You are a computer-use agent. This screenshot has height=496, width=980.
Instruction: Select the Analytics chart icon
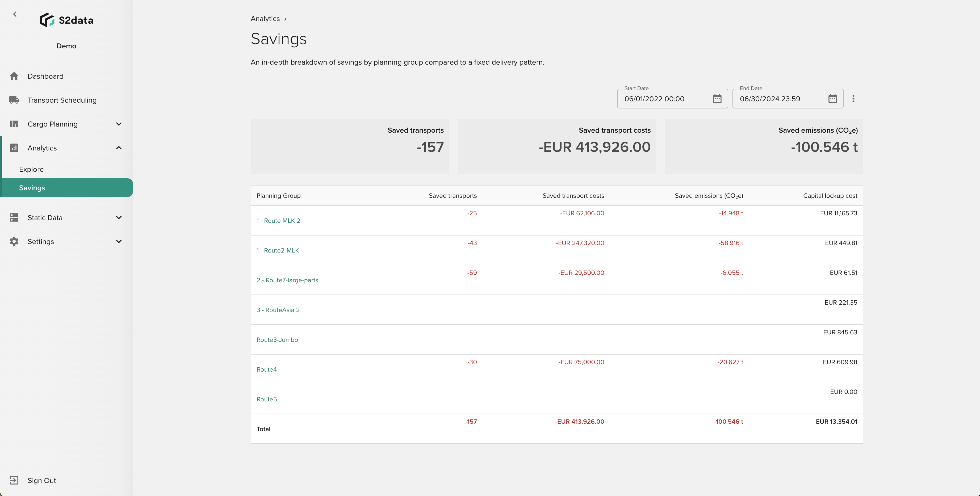pos(14,148)
